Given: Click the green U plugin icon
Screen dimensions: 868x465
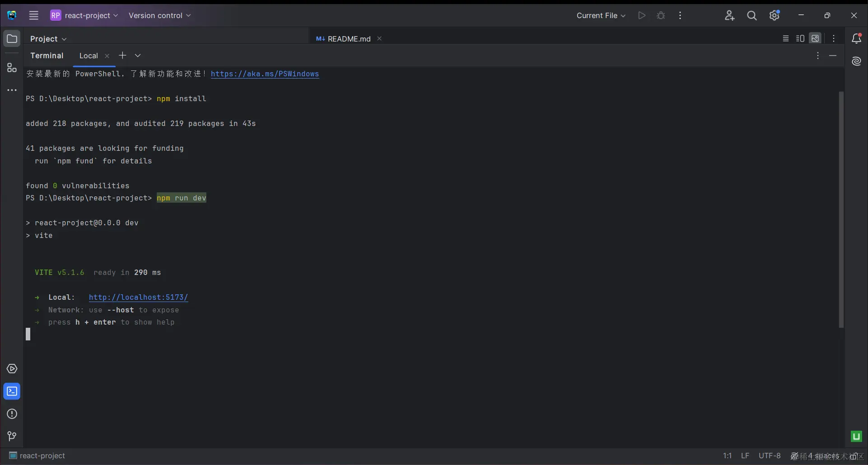Looking at the screenshot, I should click(x=857, y=436).
